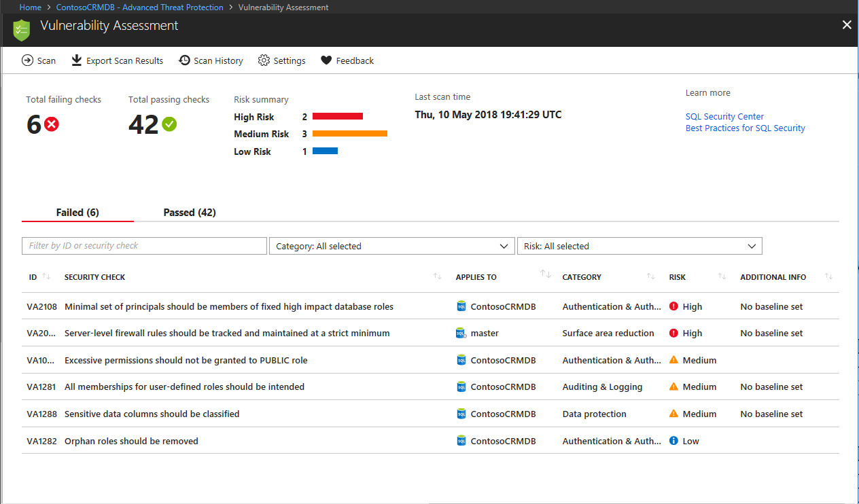Screen dimensions: 859x504
Task: Open ContosoCRMDB - Advanced Threat Protection breadcrumb
Action: click(139, 7)
